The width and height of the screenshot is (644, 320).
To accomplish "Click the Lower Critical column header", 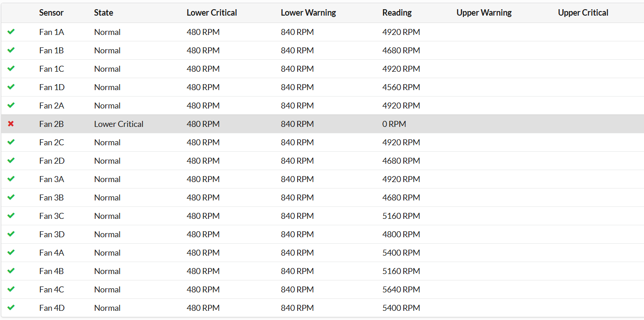I will click(x=212, y=13).
